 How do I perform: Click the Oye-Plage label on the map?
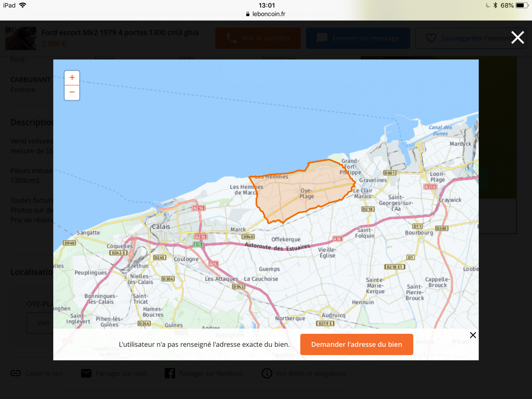pyautogui.click(x=307, y=194)
